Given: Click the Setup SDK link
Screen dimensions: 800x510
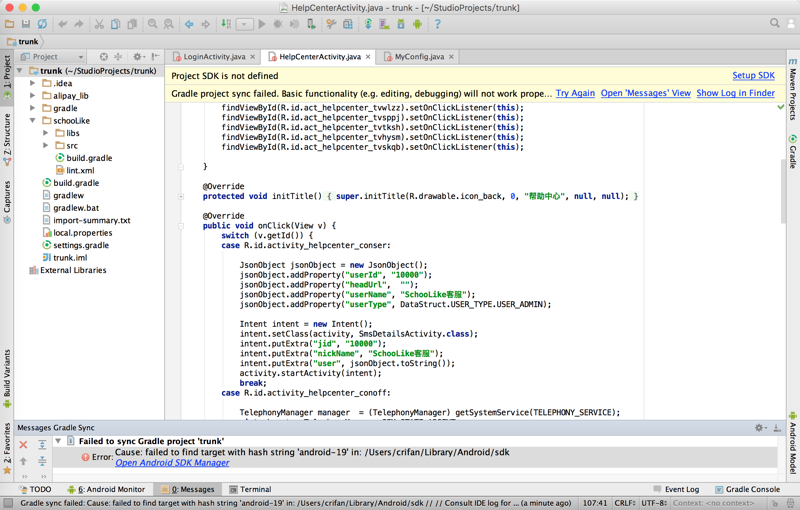Looking at the screenshot, I should tap(753, 76).
